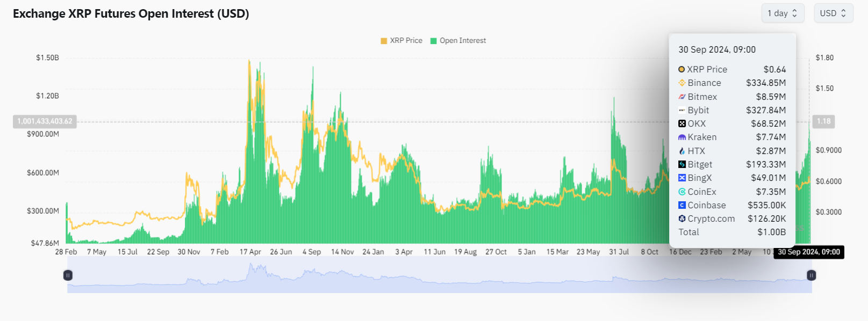Click the right axis crosshair label 1.18
This screenshot has width=868, height=321.
pyautogui.click(x=824, y=121)
